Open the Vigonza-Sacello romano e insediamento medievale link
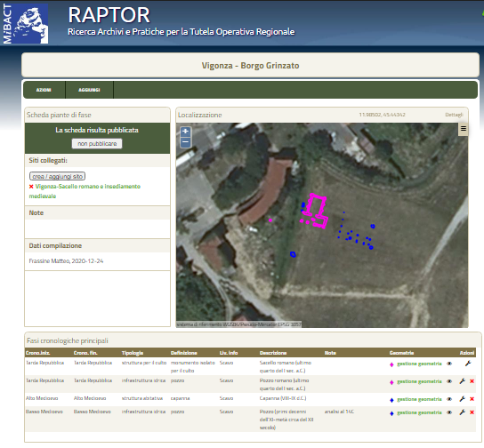The image size is (484, 448). (x=85, y=191)
